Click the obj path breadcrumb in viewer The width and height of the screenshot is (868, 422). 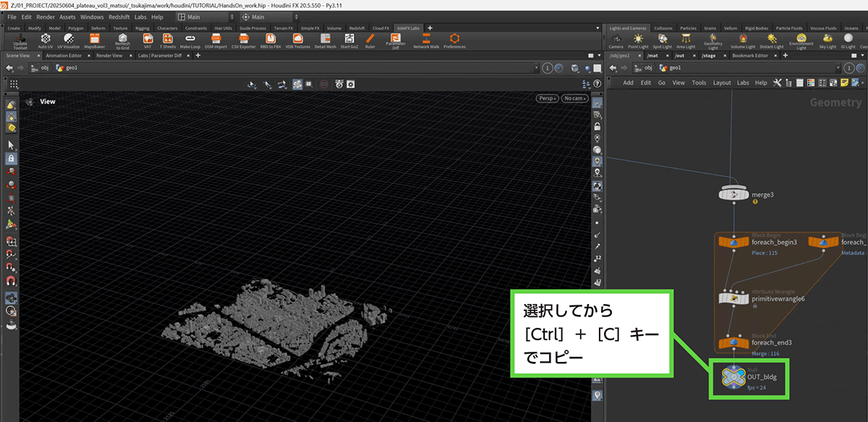[41, 67]
